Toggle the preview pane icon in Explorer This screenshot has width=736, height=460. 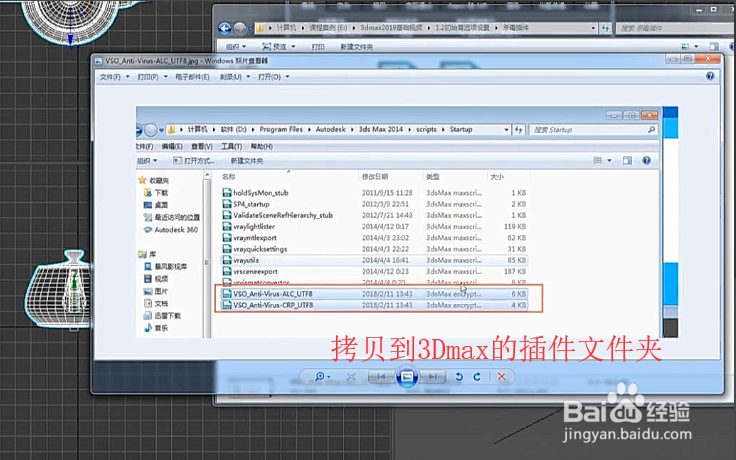tap(714, 46)
